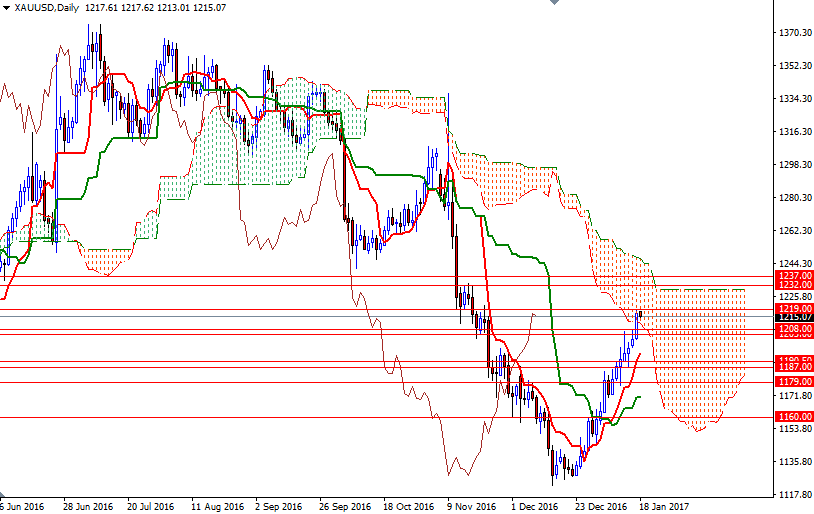Click the 9 Nov 2016 date label
This screenshot has width=814, height=514.
pos(471,506)
